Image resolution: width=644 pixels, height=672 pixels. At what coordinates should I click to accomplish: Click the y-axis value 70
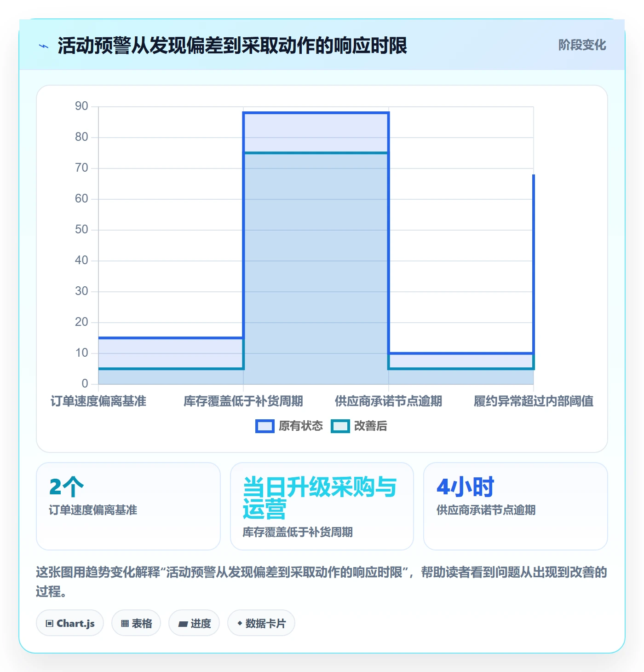tap(81, 168)
